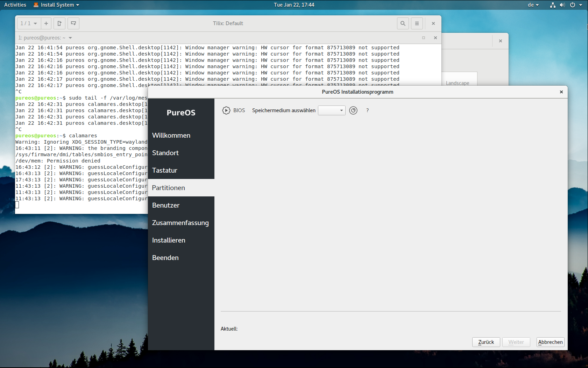The height and width of the screenshot is (368, 588).
Task: Open the Install System app menu
Action: click(56, 5)
